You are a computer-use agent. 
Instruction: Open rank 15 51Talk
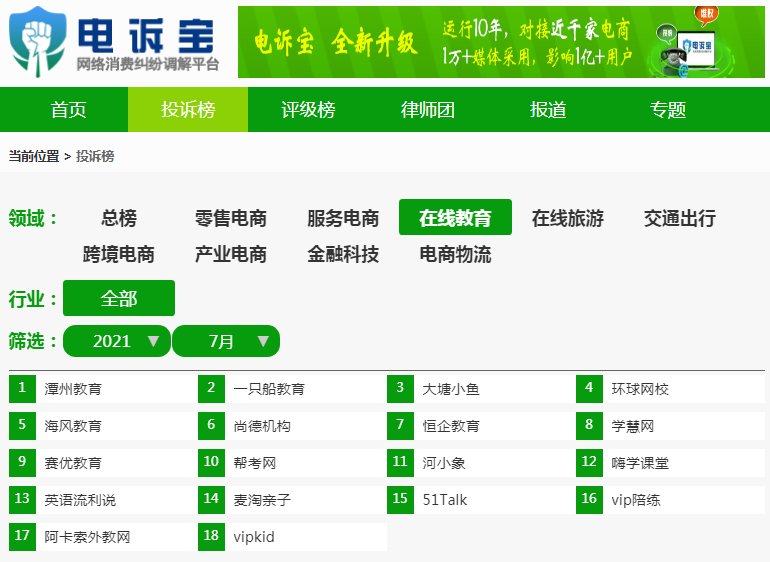481,500
